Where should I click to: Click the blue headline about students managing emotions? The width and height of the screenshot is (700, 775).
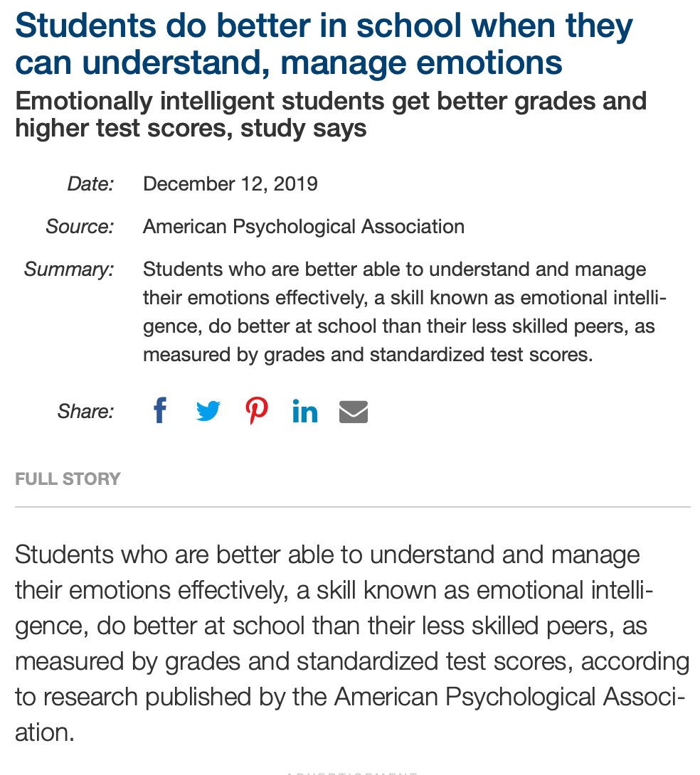(x=324, y=44)
